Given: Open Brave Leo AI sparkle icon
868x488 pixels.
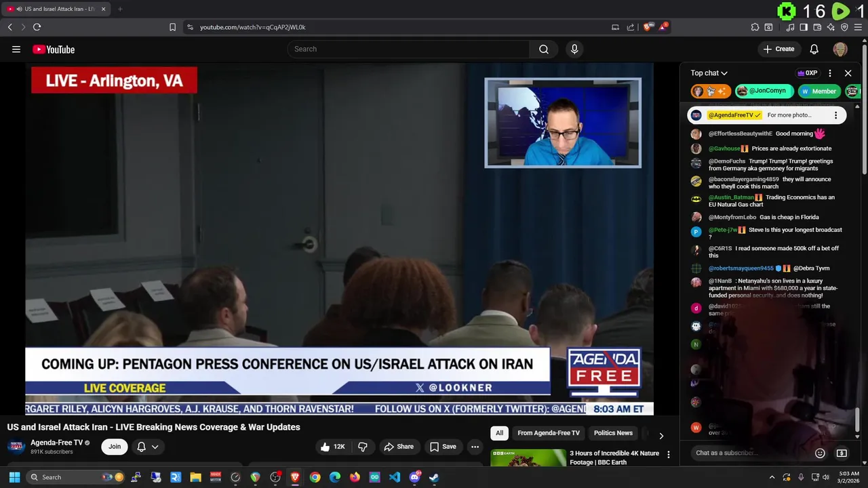Looking at the screenshot, I should [x=831, y=27].
